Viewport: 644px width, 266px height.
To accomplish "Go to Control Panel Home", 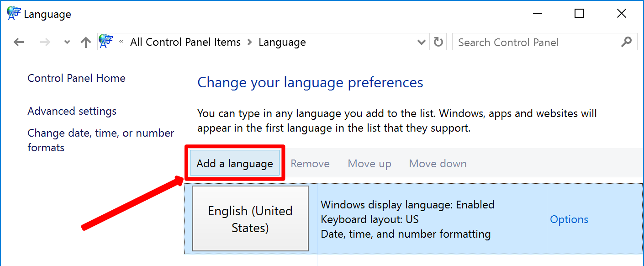I will [76, 78].
